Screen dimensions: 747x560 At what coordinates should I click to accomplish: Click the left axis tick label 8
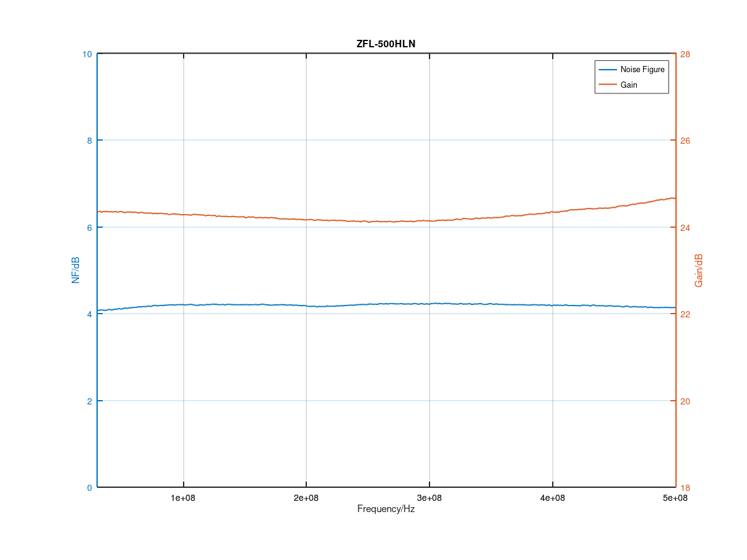point(90,141)
